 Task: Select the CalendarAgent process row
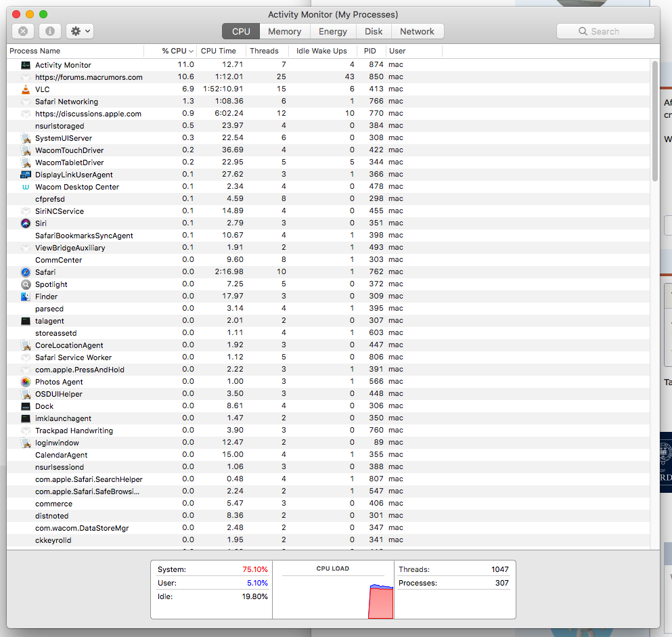click(328, 455)
